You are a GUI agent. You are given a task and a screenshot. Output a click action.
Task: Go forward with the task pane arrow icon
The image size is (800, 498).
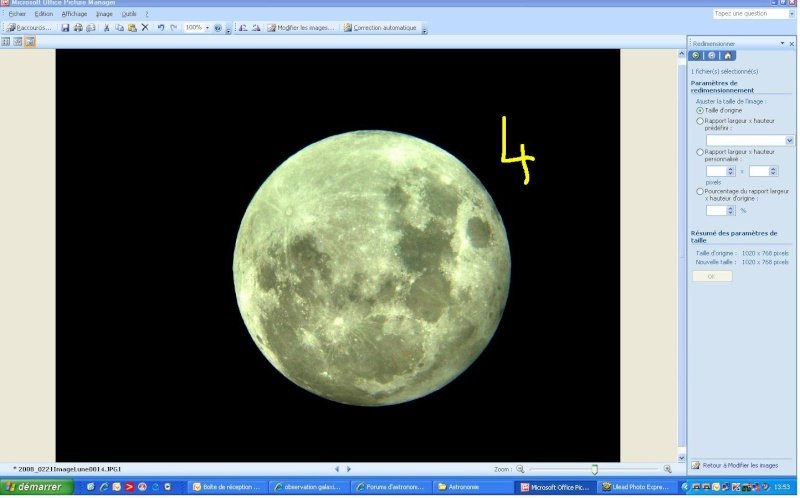point(713,56)
